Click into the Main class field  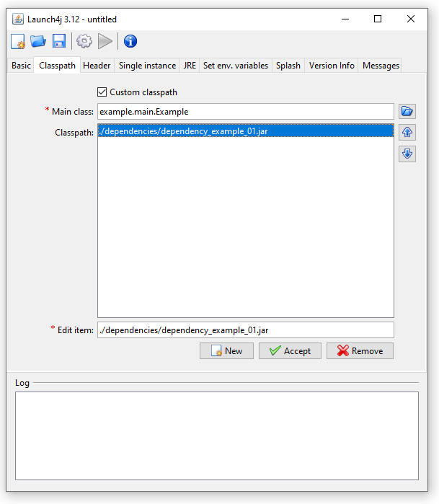[246, 112]
